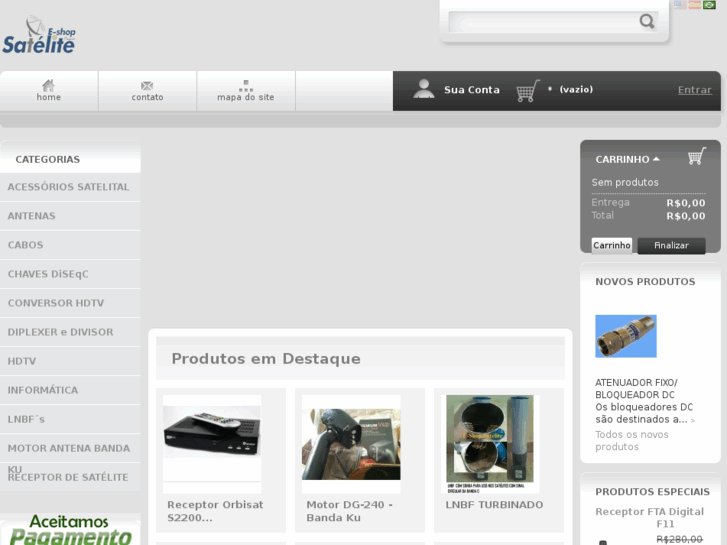
Task: Open Receptor Orbisat S2200 title link
Action: pos(215,511)
